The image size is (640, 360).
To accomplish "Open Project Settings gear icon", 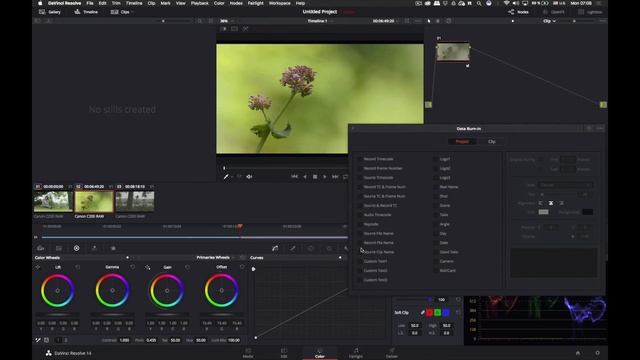I will pos(598,353).
